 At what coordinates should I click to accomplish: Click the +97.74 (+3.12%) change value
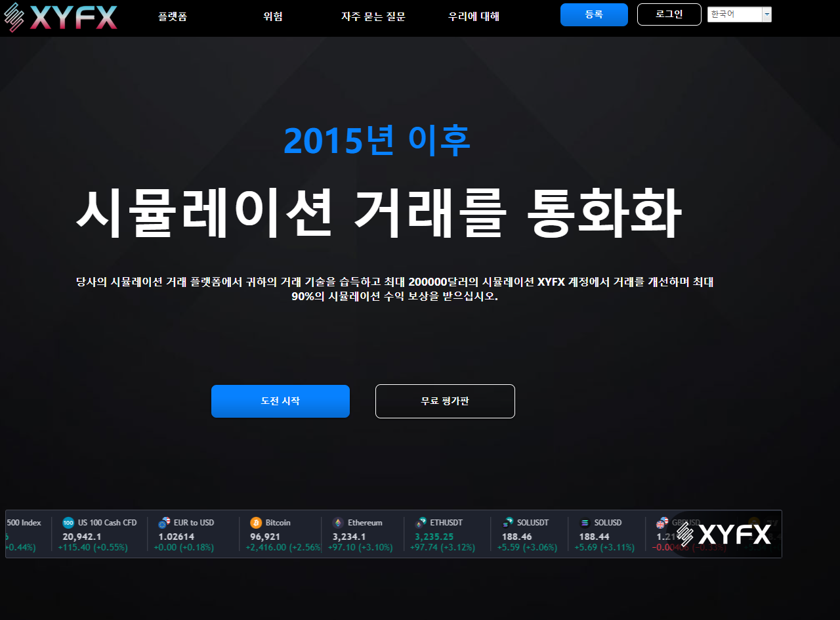coord(443,548)
